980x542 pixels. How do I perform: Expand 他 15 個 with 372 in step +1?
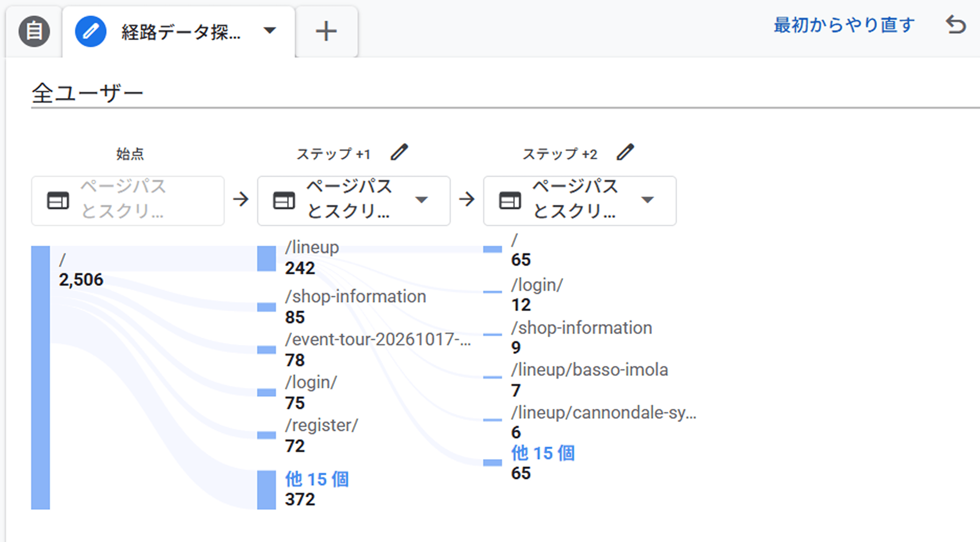[317, 479]
